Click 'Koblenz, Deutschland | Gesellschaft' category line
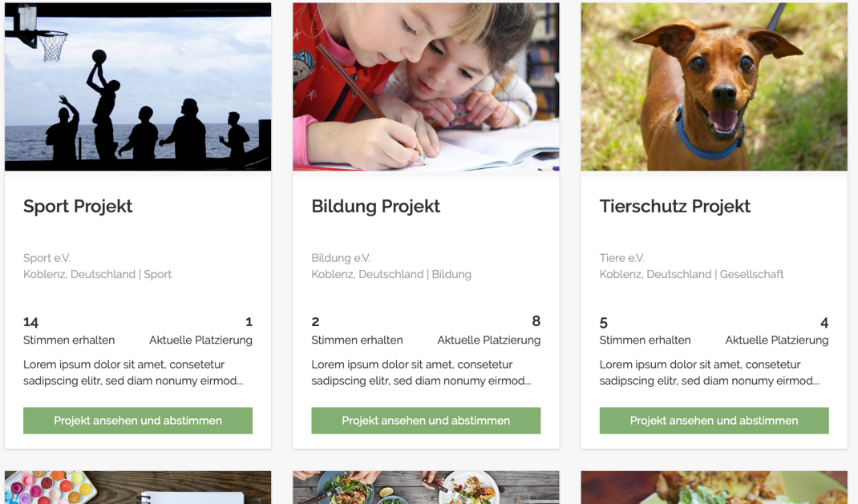Viewport: 858px width, 504px height. click(x=692, y=274)
